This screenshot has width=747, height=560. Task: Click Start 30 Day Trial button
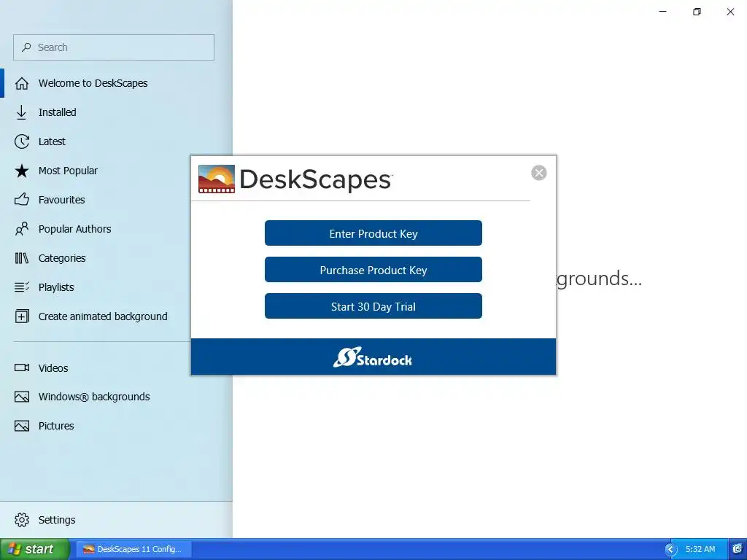[373, 306]
